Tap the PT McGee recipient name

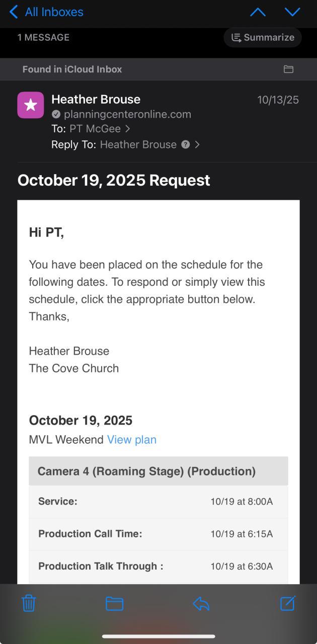95,129
